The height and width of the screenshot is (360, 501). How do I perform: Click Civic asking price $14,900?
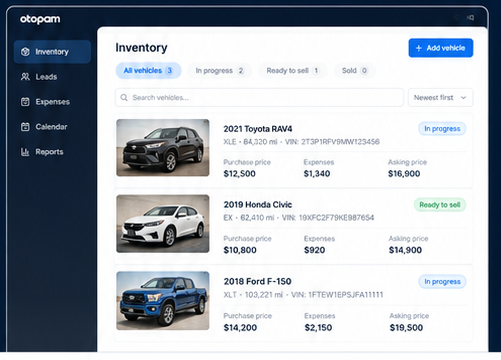point(405,250)
